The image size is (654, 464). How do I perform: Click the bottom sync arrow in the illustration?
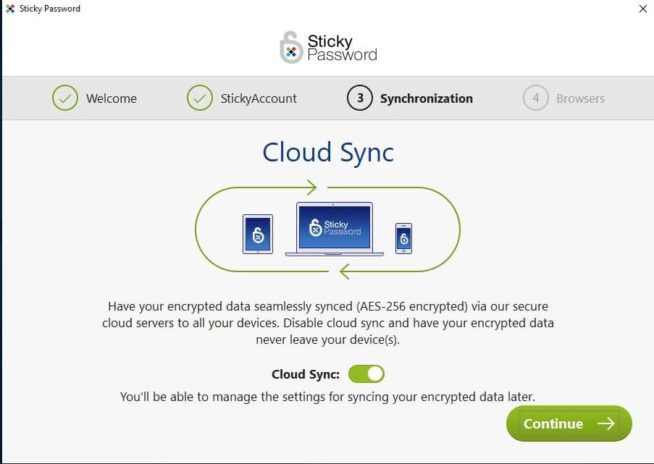[x=346, y=271]
